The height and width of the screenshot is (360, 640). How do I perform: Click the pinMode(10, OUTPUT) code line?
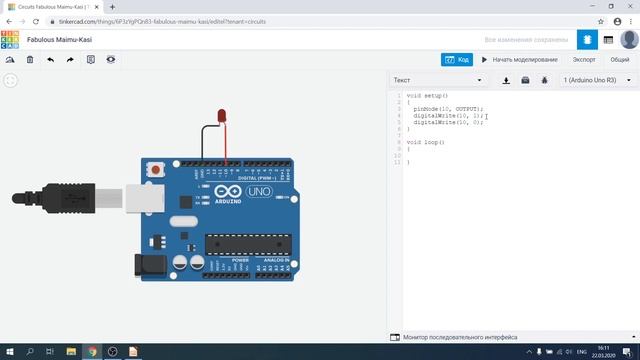pos(448,109)
